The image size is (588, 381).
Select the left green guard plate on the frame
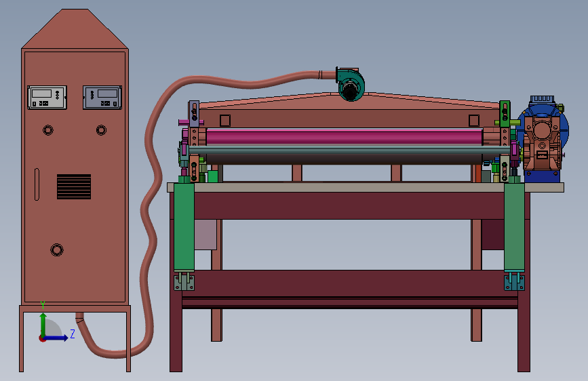[x=184, y=226]
